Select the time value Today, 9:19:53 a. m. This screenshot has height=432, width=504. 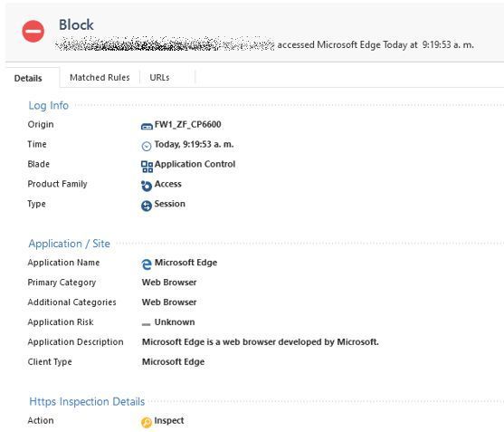[x=194, y=144]
